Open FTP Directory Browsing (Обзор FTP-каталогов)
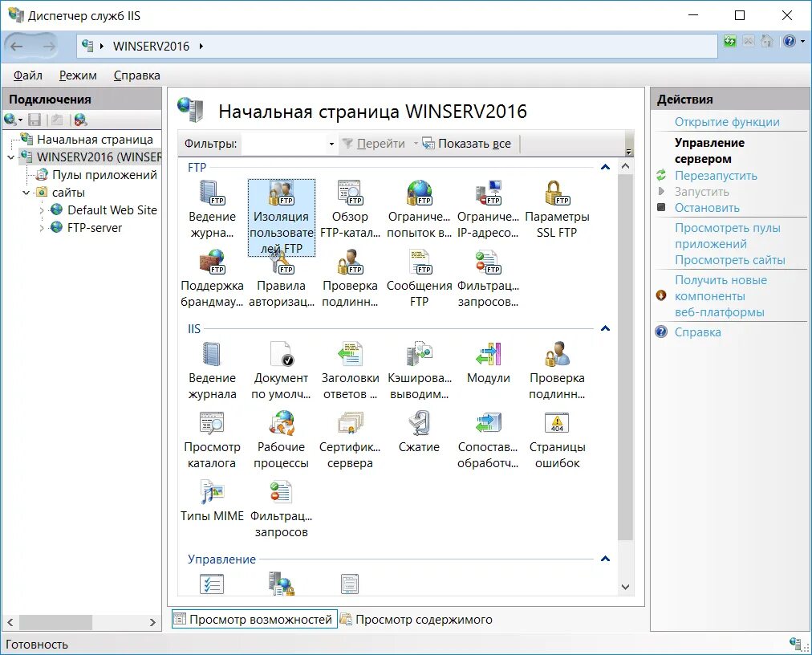Image resolution: width=812 pixels, height=655 pixels. (350, 201)
